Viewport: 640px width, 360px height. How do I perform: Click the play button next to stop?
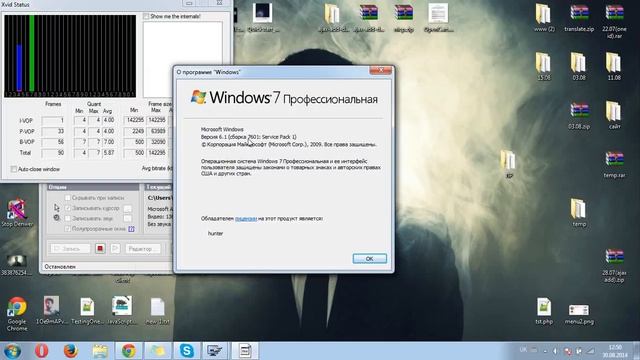(116, 248)
